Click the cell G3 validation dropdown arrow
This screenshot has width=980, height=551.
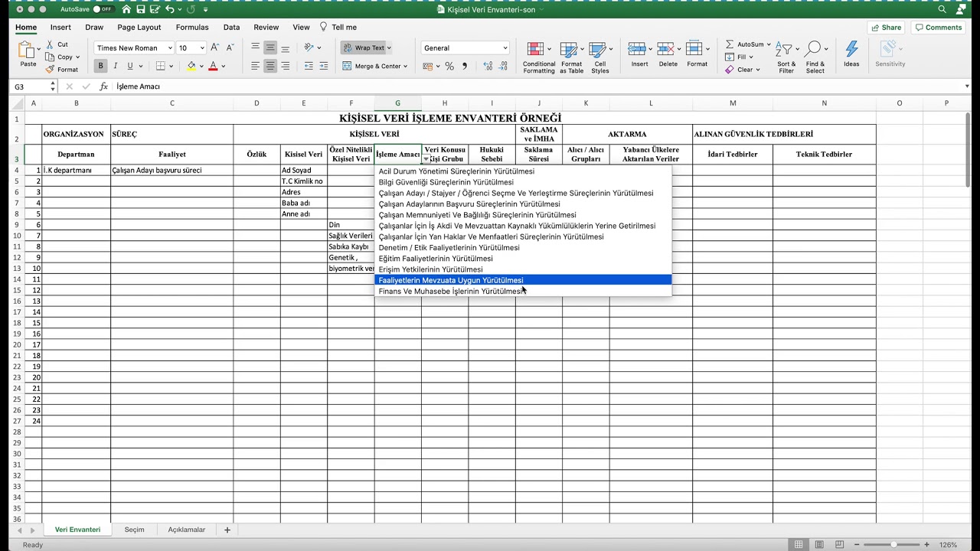[x=426, y=158]
